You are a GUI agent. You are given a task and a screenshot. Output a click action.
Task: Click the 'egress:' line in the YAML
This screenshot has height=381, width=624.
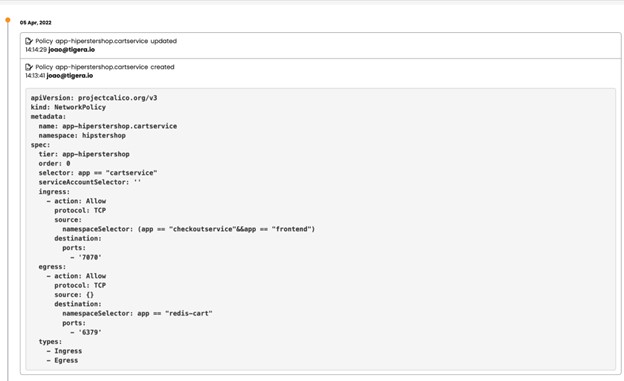52,267
